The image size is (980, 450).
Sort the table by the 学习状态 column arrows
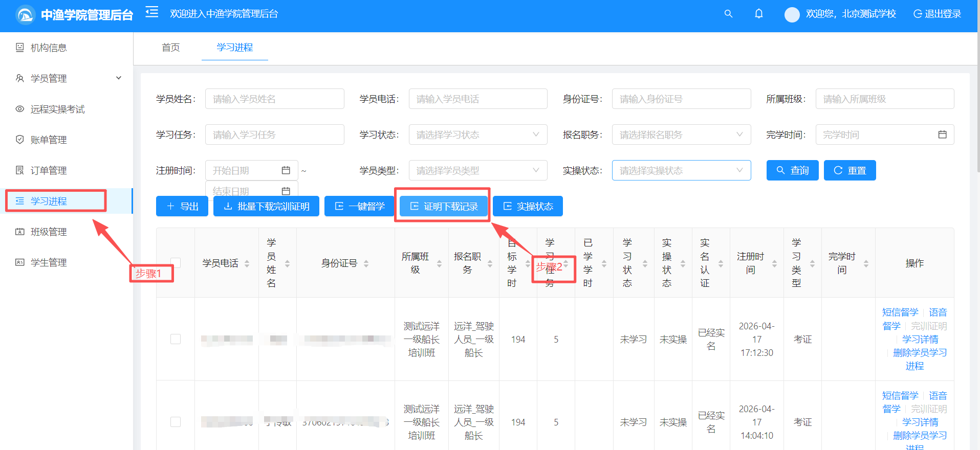pos(645,263)
